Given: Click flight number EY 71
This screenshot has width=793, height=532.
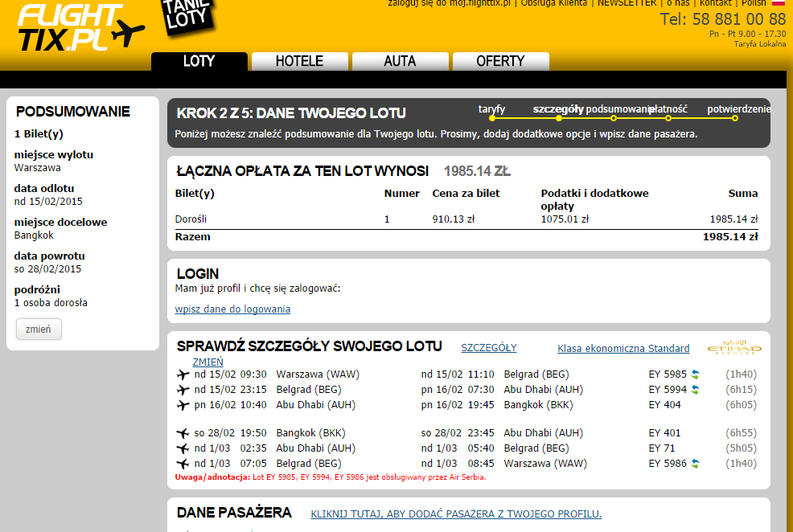Looking at the screenshot, I should coord(662,448).
